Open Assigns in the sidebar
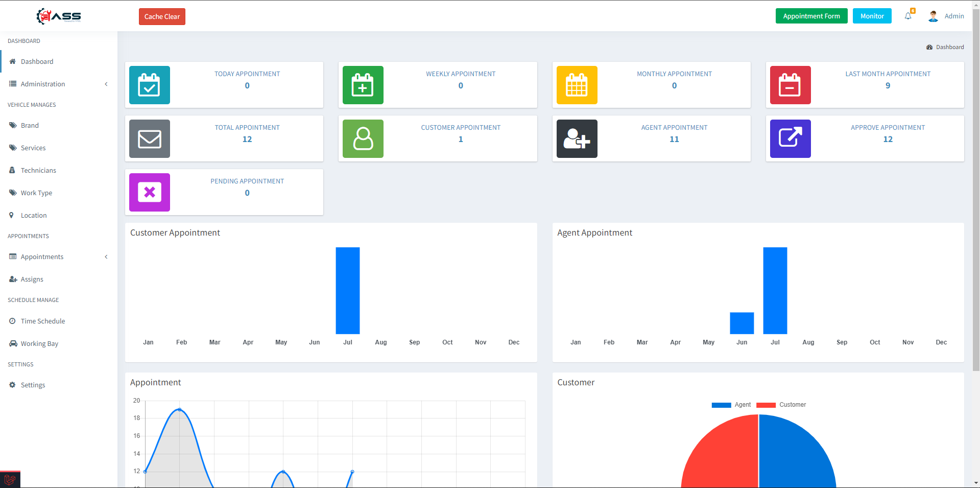The image size is (980, 488). 59,279
